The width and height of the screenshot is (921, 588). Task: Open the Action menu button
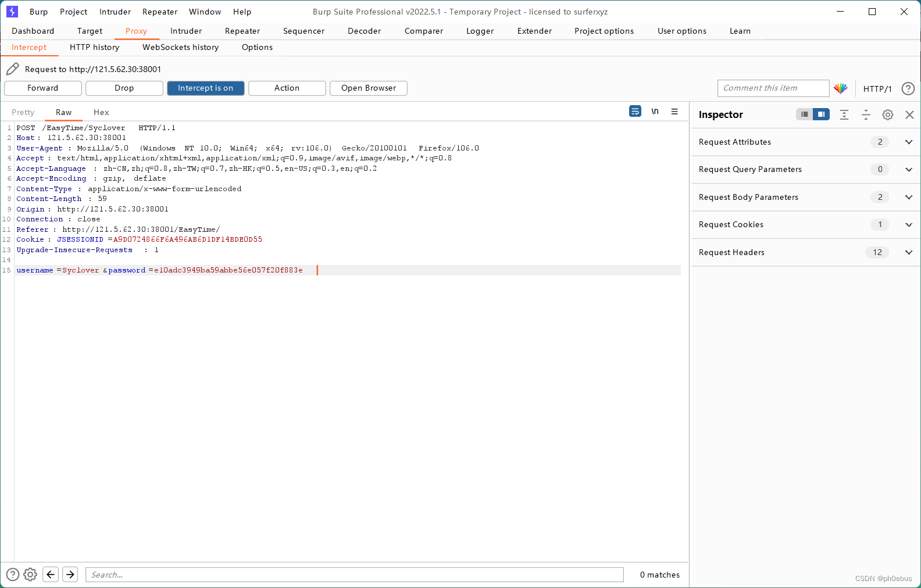tap(287, 88)
